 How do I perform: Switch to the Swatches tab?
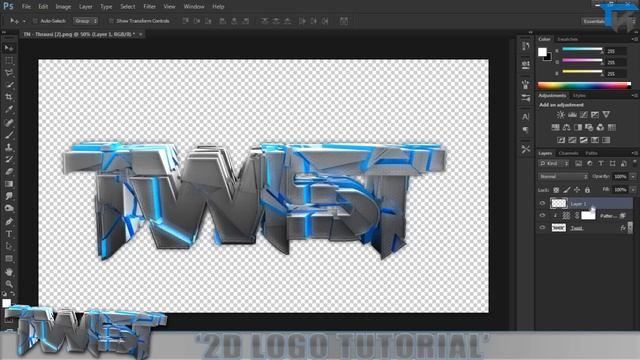point(567,39)
